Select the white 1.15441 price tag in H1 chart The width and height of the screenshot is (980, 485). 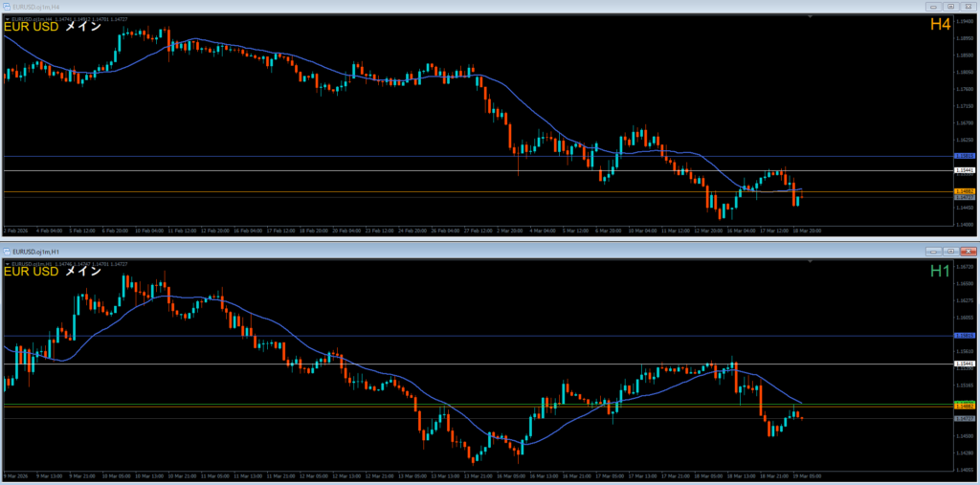pos(966,364)
